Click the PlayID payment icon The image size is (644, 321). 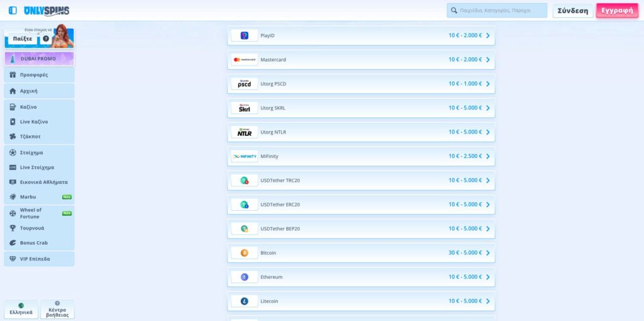[244, 36]
